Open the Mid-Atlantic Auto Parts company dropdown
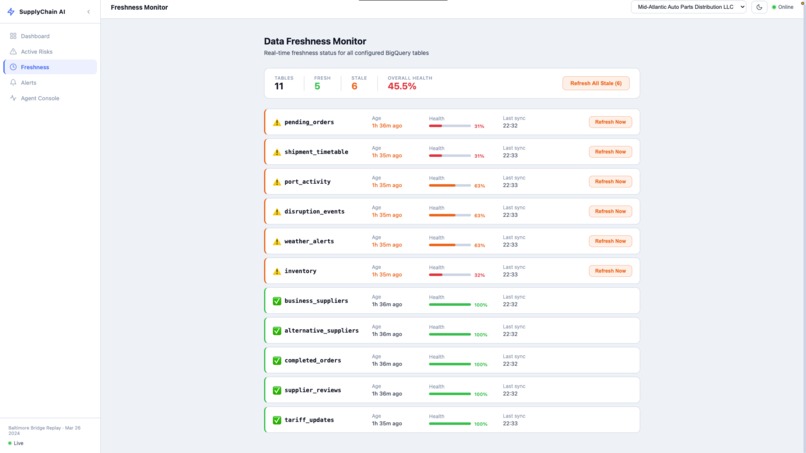 tap(688, 7)
